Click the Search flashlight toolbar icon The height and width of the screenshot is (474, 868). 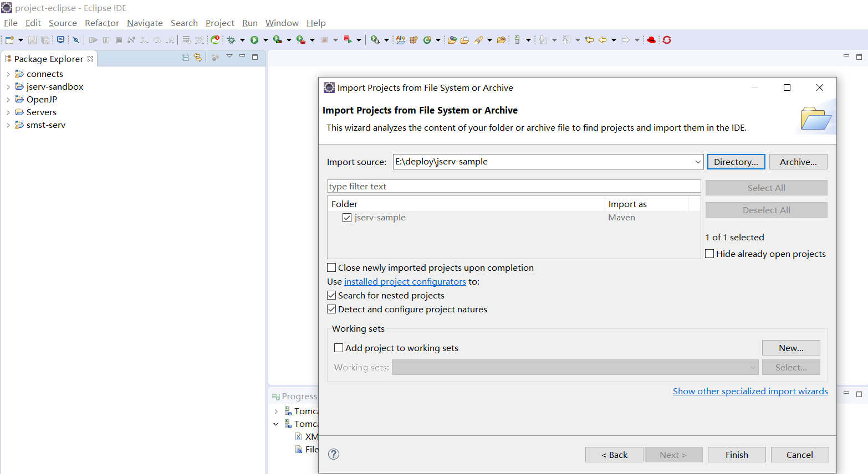pyautogui.click(x=478, y=40)
